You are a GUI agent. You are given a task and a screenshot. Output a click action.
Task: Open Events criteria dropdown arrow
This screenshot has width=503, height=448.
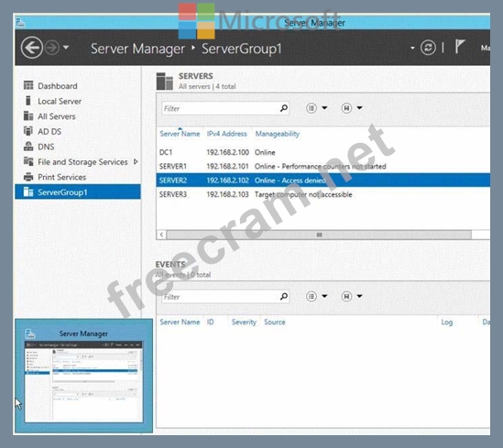[324, 296]
